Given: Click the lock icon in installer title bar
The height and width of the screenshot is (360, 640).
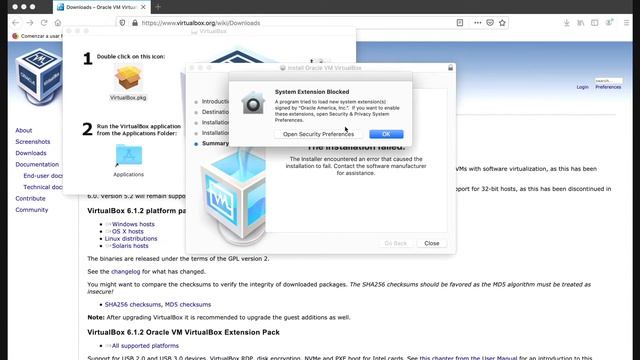Looking at the screenshot, I should coord(450,67).
